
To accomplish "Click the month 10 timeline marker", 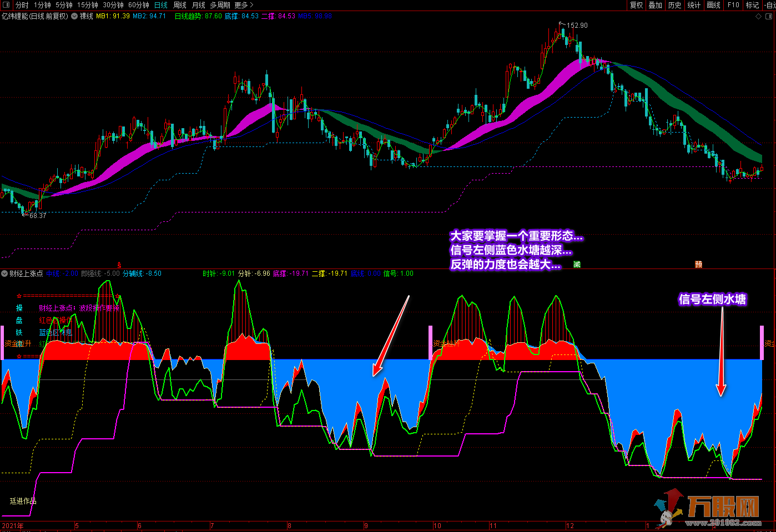I will pyautogui.click(x=437, y=525).
